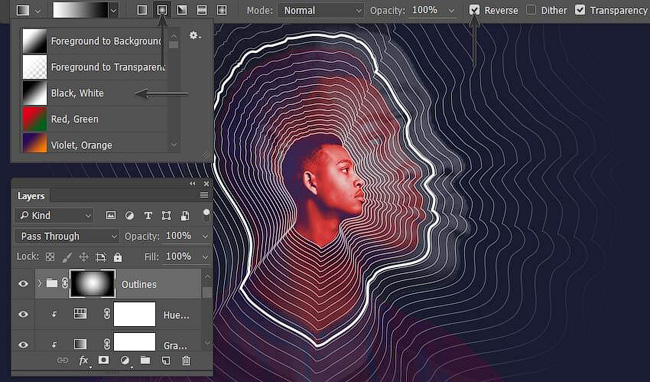Click the Link Layers icon
The image size is (650, 382).
(x=62, y=360)
